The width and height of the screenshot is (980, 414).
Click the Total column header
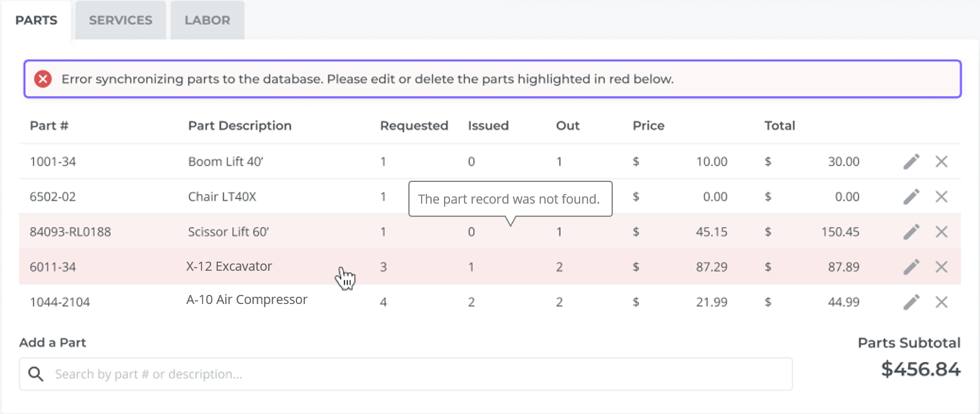tap(779, 126)
